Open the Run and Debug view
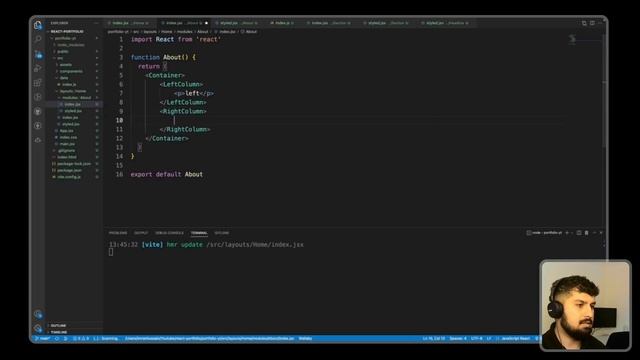Viewport: 640px width, 360px height. 38,68
